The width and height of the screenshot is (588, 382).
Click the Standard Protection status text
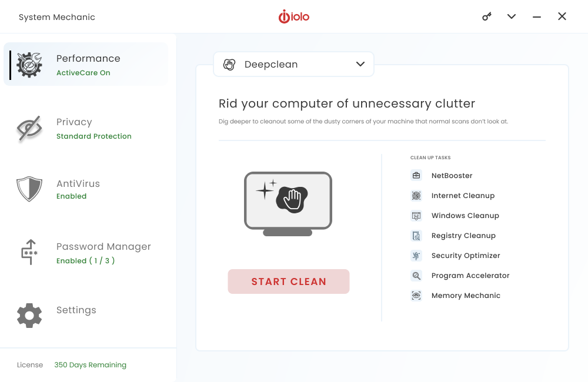(93, 136)
